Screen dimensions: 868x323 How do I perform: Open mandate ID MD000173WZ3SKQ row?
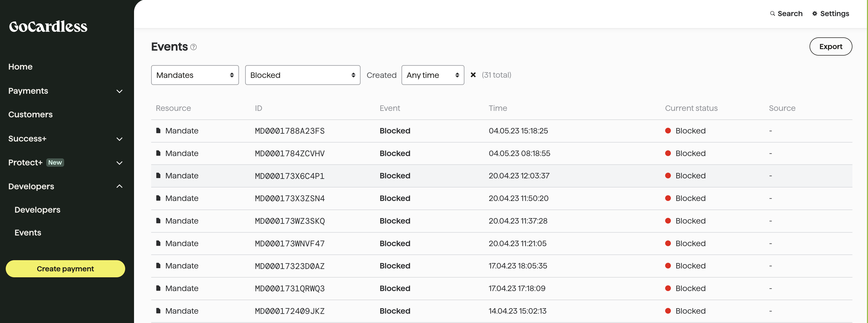(289, 221)
